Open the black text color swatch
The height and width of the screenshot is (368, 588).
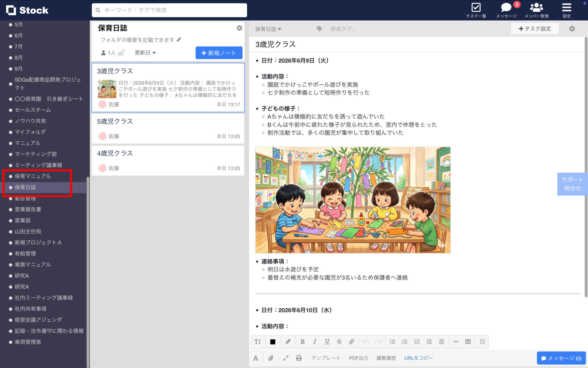273,342
